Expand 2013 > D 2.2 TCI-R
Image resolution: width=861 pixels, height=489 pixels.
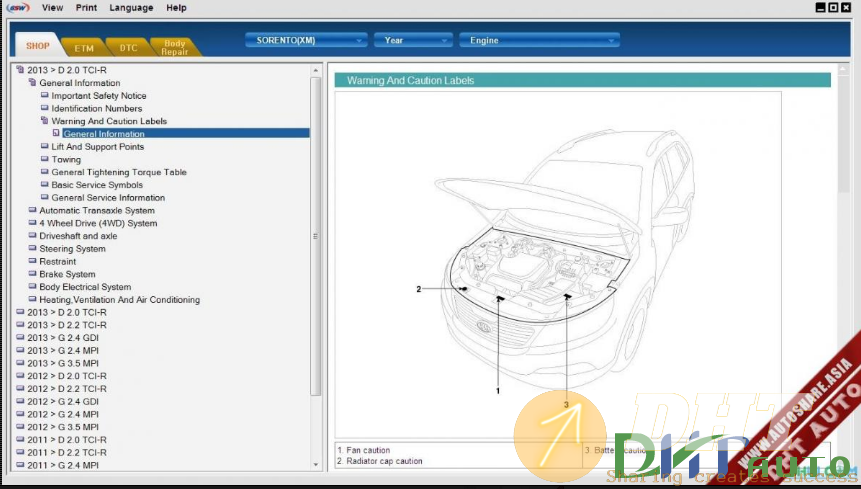(67, 325)
